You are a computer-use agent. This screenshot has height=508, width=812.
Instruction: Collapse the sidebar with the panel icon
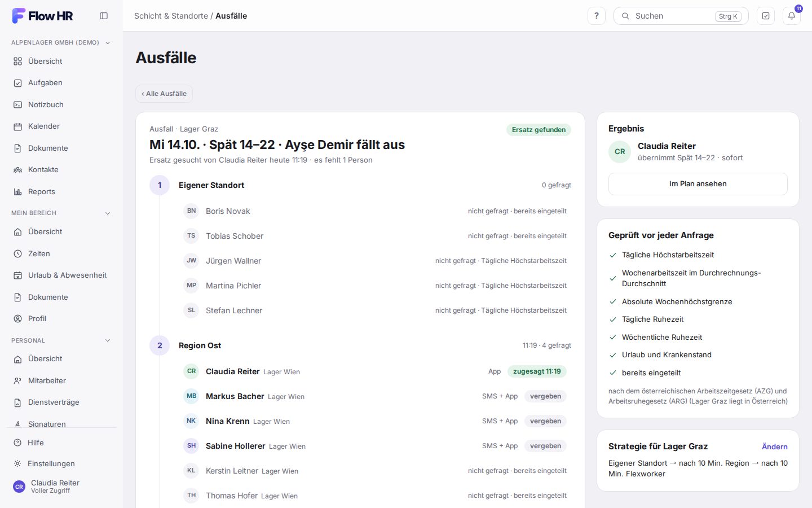point(104,16)
